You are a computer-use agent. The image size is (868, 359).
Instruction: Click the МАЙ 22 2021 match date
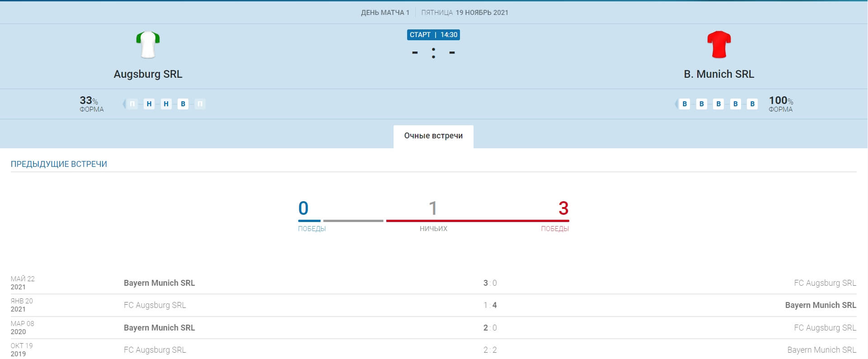pos(23,283)
